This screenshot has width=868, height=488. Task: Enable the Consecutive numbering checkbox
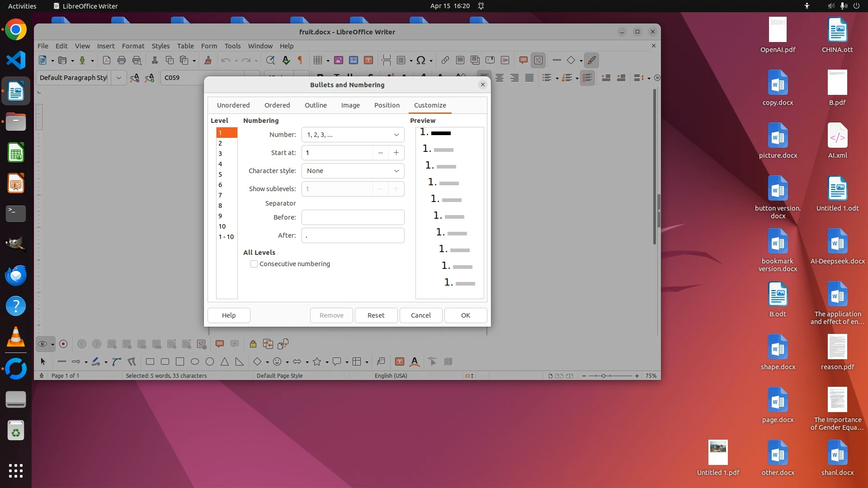[254, 264]
